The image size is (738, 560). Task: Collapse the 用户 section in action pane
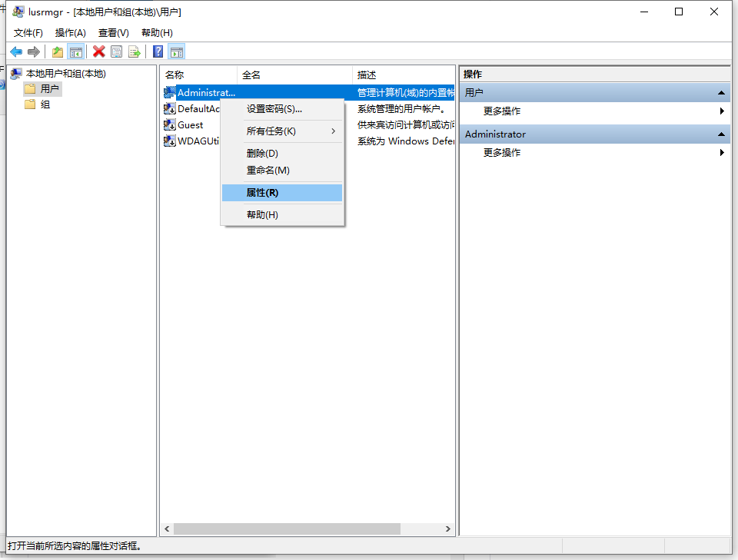click(721, 91)
